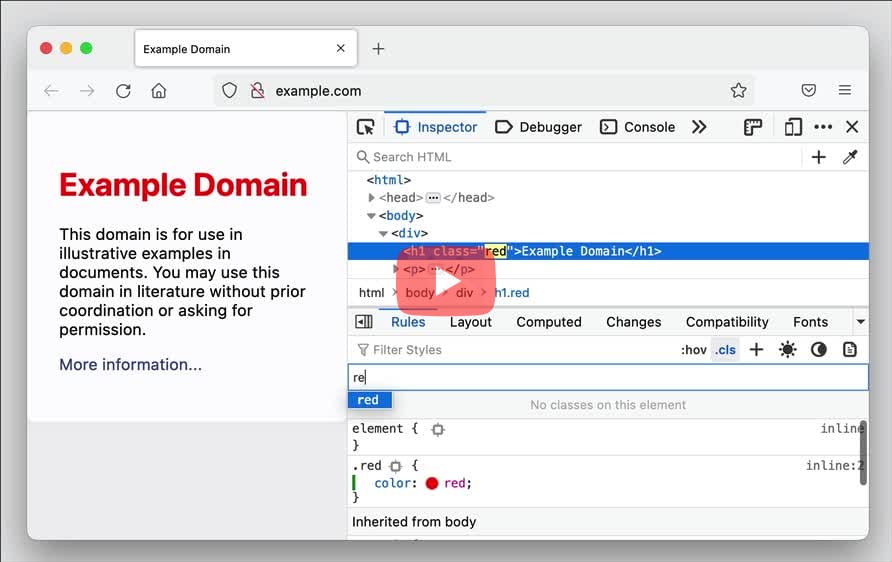This screenshot has height=562, width=892.
Task: Open the Firefox application menu
Action: pyautogui.click(x=845, y=90)
